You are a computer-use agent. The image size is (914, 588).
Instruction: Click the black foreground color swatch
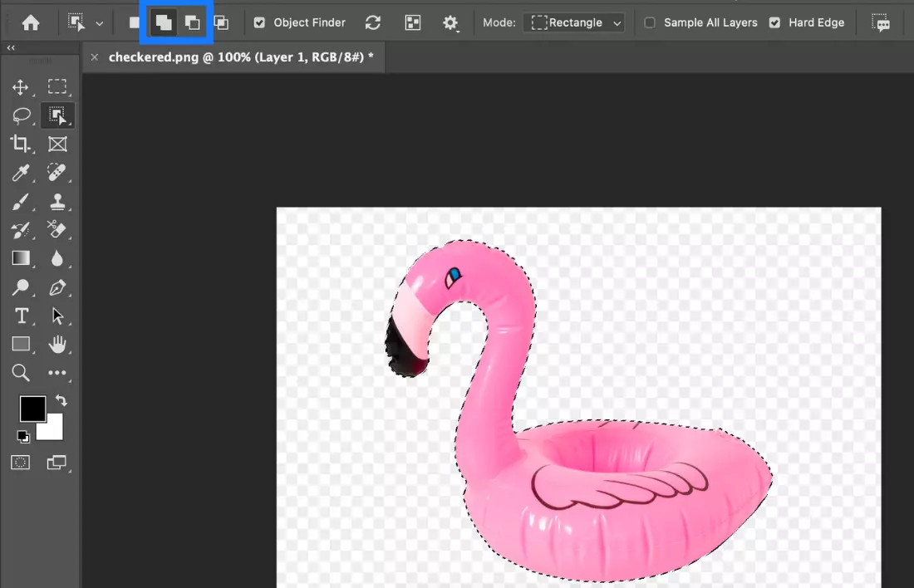(32, 409)
